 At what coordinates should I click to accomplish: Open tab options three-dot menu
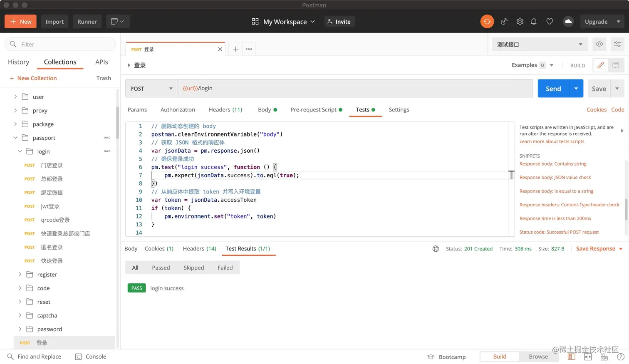(x=249, y=49)
